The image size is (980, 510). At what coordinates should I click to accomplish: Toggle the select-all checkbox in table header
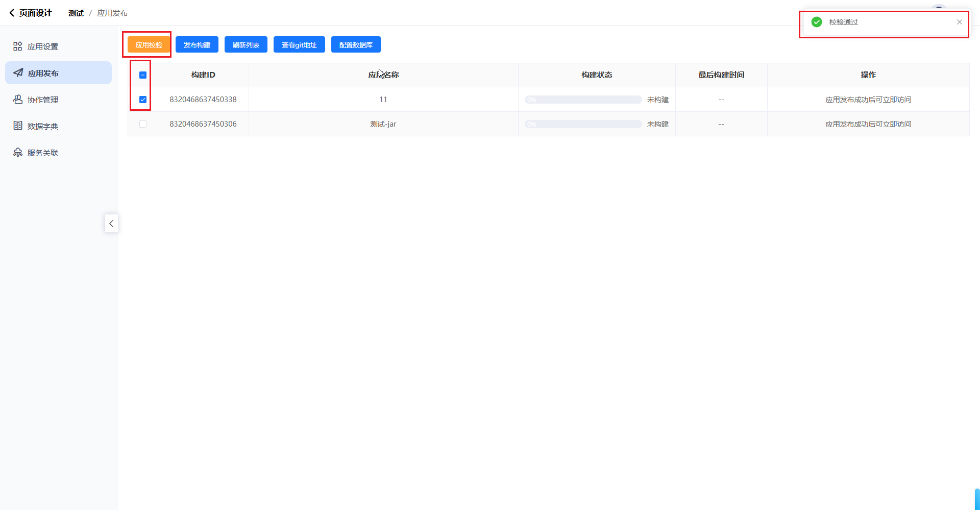143,75
